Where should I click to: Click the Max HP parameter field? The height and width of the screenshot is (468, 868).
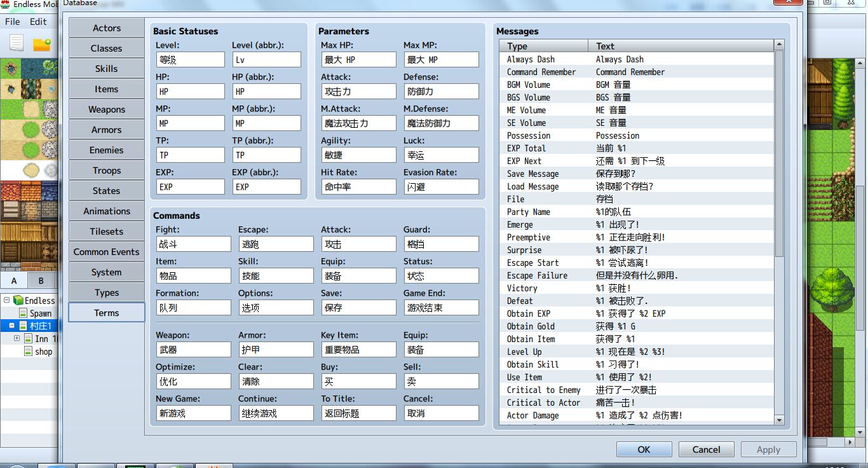[x=359, y=60]
